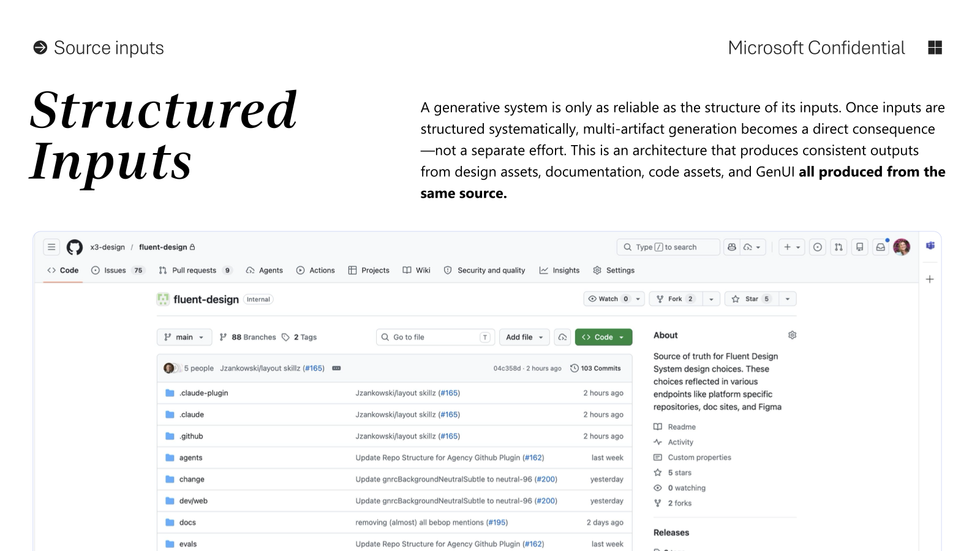Open the 88 Branches link
This screenshot has width=980, height=551.
248,337
